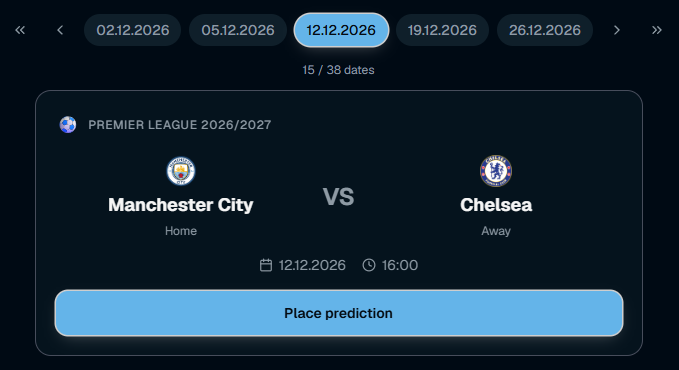Image resolution: width=679 pixels, height=370 pixels.
Task: Click the Manchester City crest
Action: [x=181, y=171]
